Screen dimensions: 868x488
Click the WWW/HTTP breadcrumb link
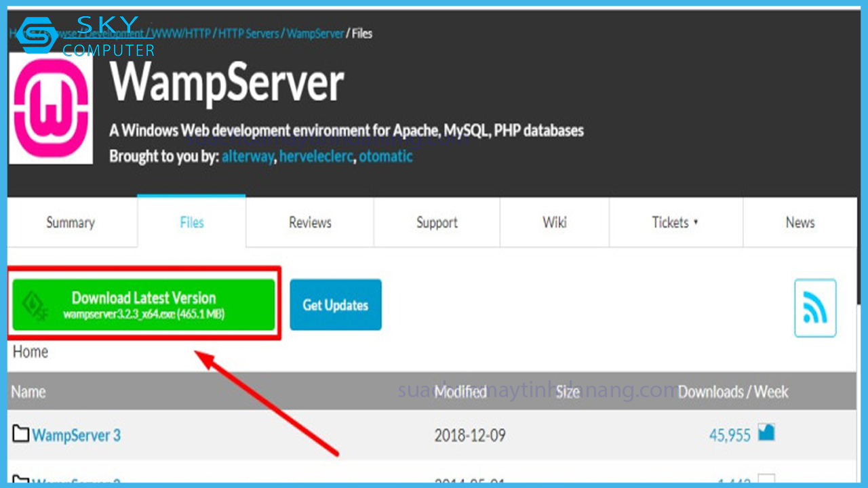coord(180,33)
